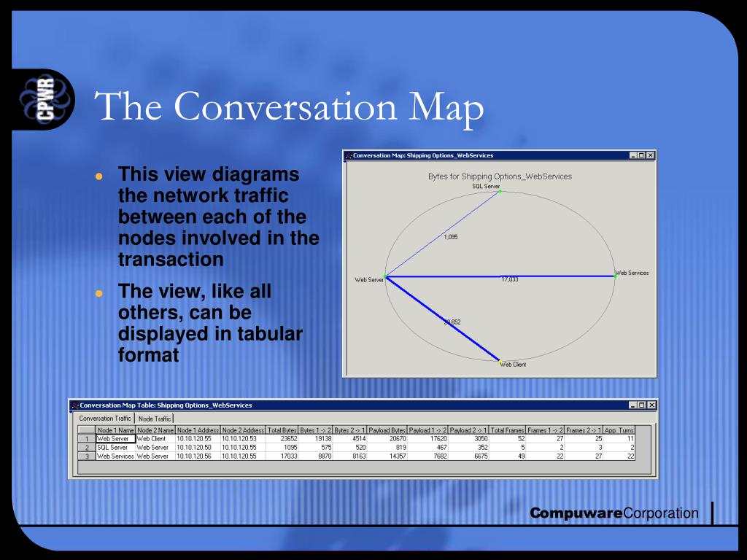Click the 52 total frames cell

click(508, 438)
